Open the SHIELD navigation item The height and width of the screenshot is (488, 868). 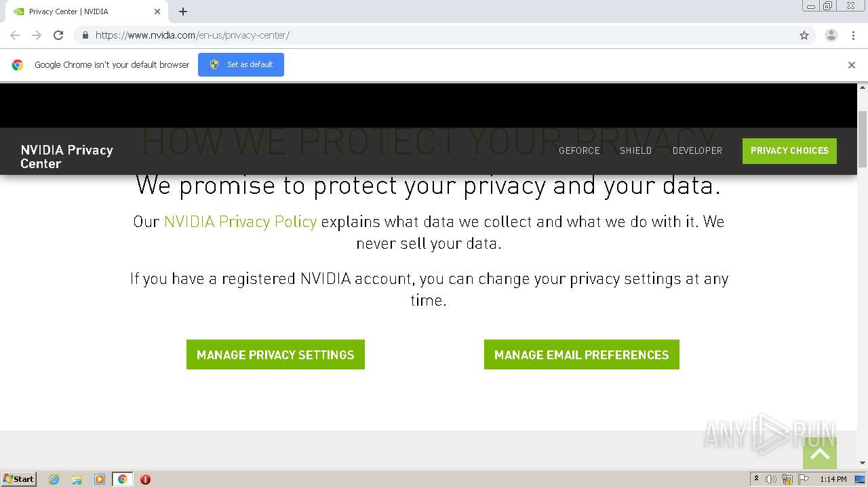click(635, 150)
